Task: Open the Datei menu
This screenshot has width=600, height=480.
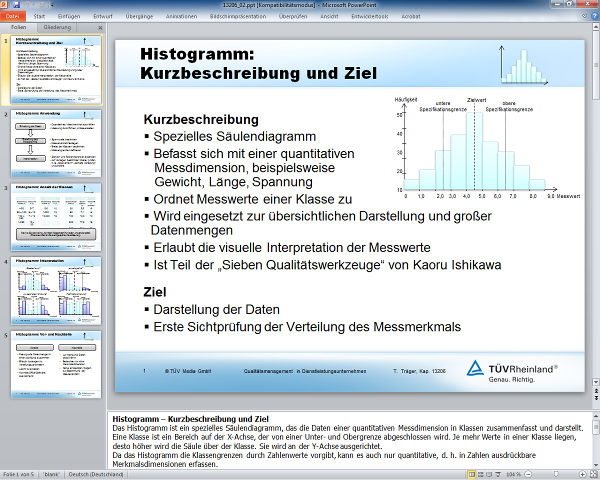Action: 13,17
